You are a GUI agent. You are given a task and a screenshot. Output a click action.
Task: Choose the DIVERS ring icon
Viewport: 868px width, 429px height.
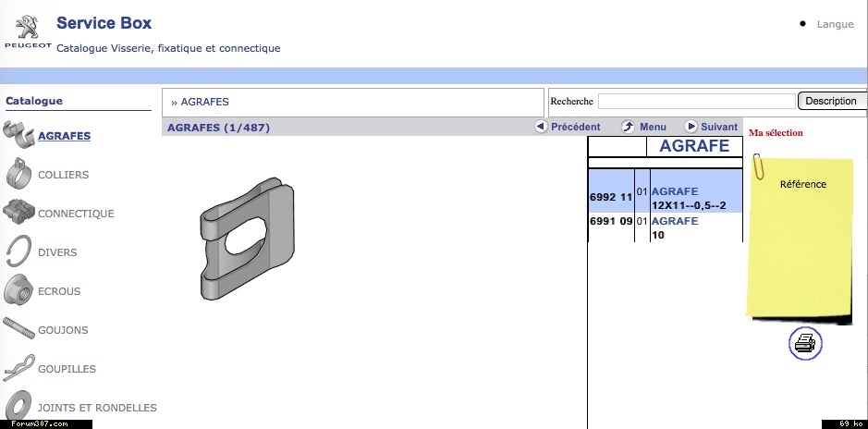tap(18, 251)
